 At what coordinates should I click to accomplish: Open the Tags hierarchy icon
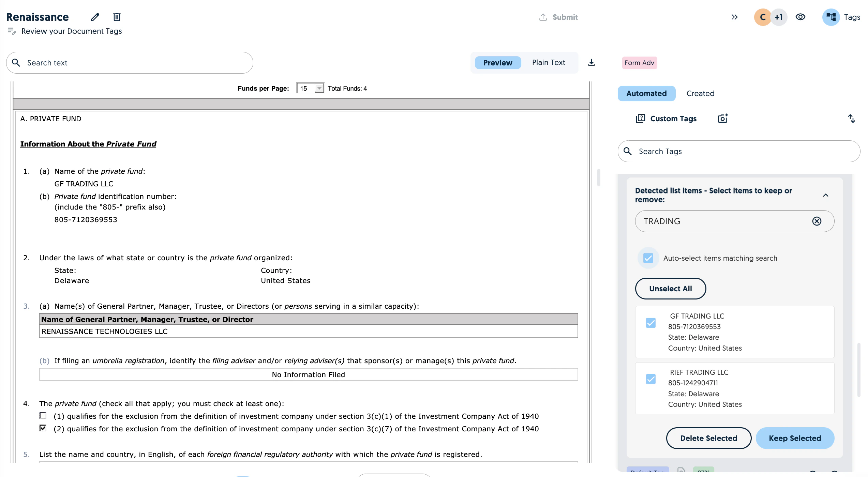tap(831, 17)
